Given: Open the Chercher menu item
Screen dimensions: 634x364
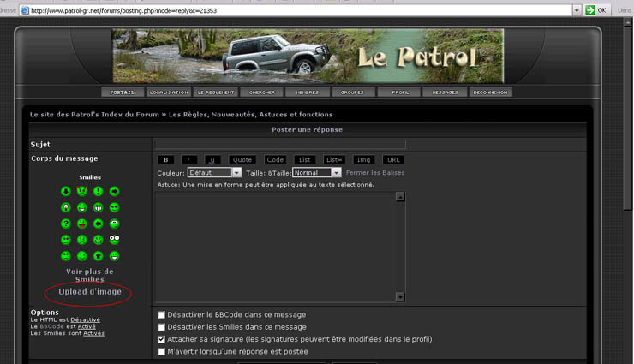Looking at the screenshot, I should [261, 92].
